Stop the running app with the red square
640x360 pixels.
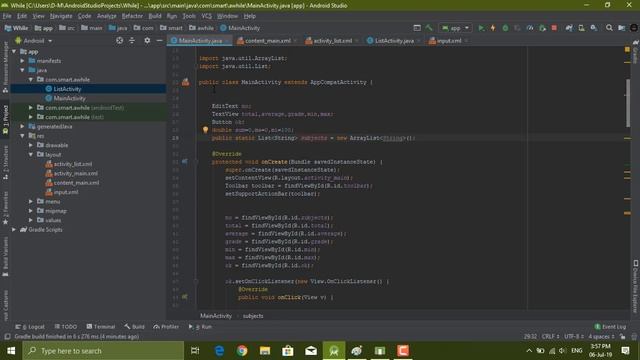tap(554, 28)
